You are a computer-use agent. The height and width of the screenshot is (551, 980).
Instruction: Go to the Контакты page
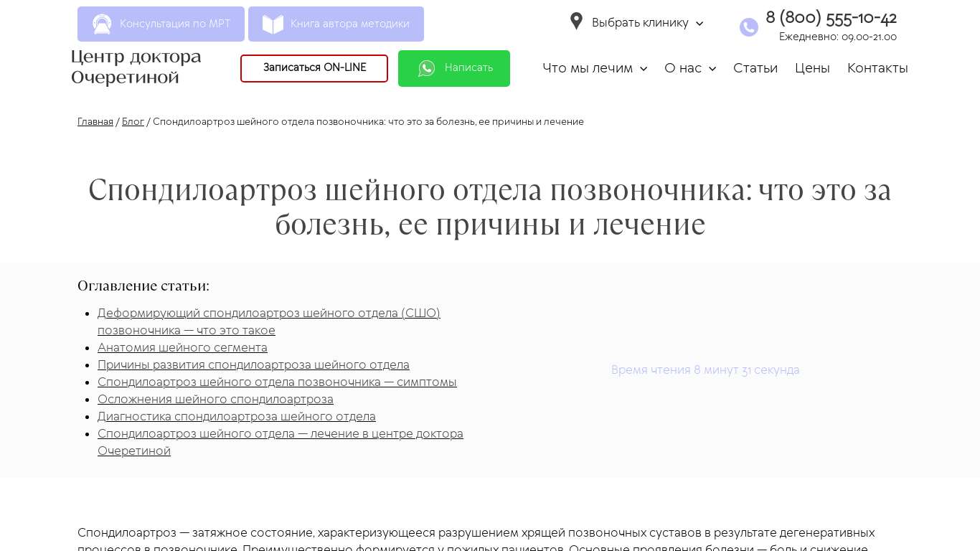point(877,68)
